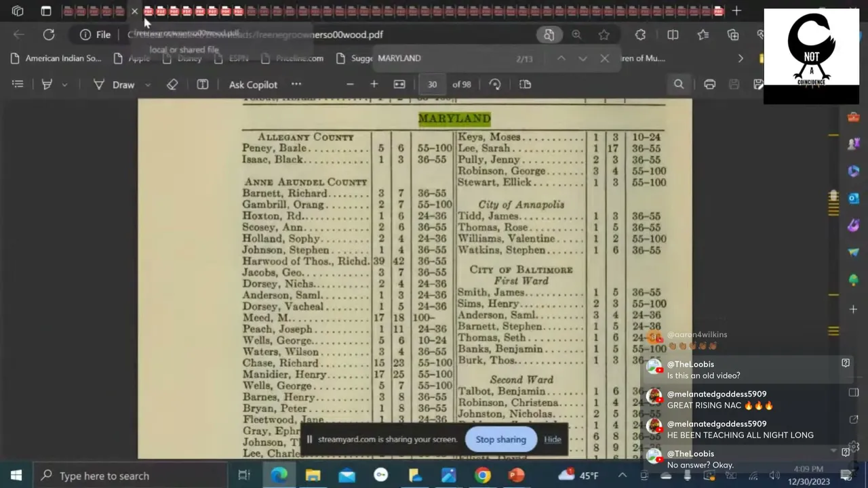Open the Priceline.com bookmark
Image resolution: width=868 pixels, height=488 pixels.
tap(292, 58)
